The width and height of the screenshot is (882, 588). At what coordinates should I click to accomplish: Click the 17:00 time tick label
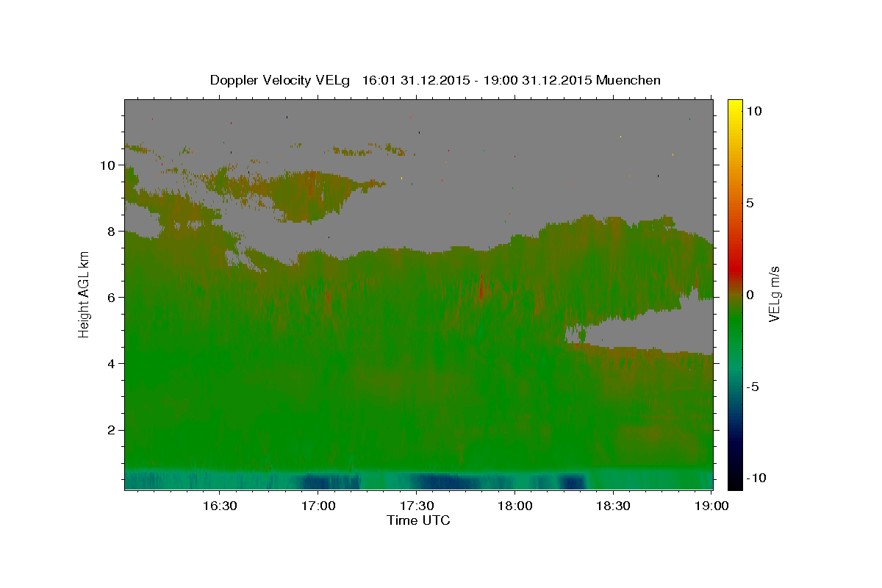pyautogui.click(x=318, y=506)
